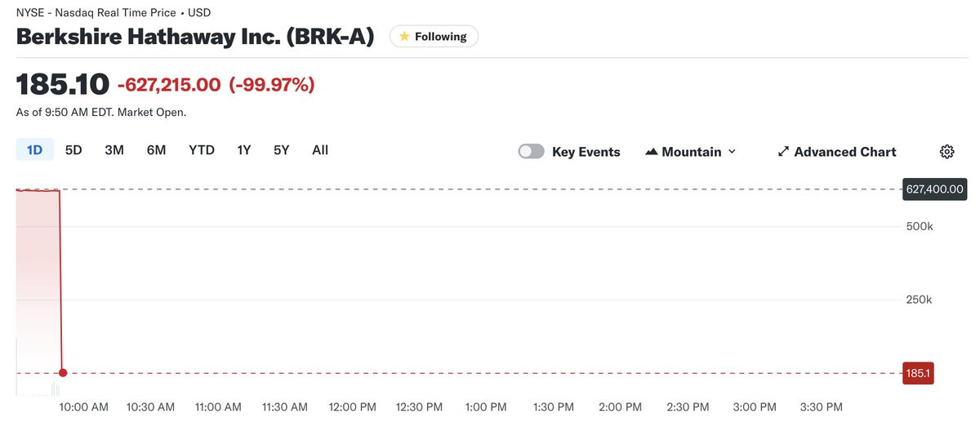Click the star icon in Following button
Viewport: 980px width, 431px height.
[x=404, y=37]
